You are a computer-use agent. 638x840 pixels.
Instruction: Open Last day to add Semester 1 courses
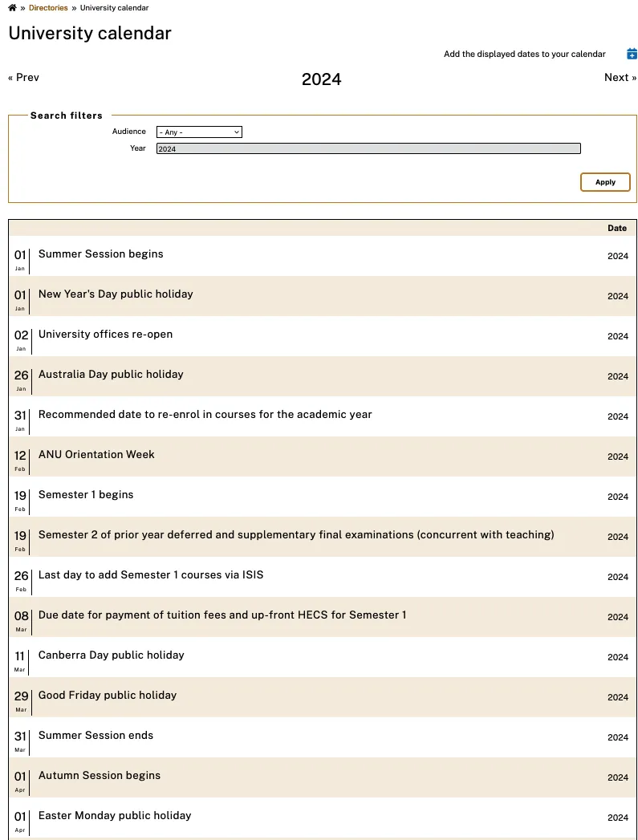151,574
